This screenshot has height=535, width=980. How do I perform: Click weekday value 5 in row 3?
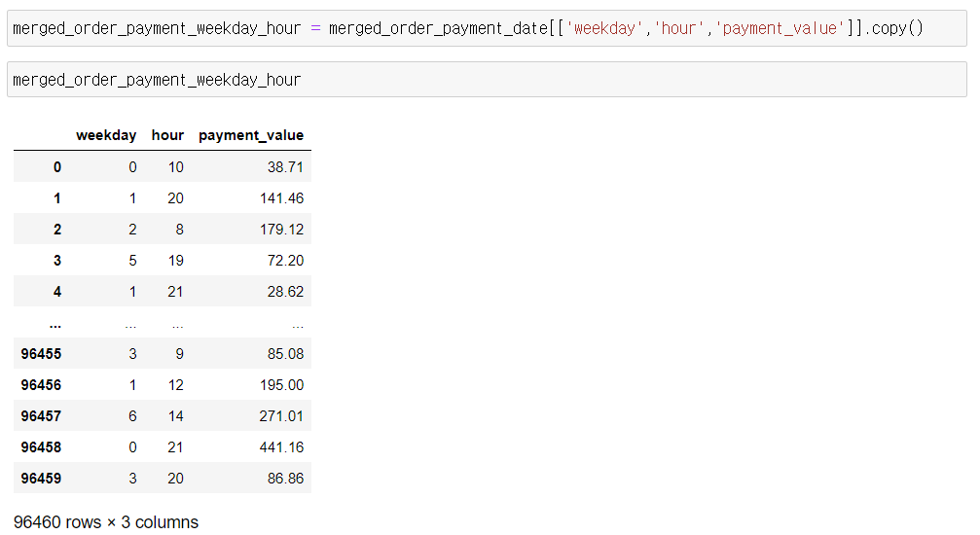coord(132,261)
